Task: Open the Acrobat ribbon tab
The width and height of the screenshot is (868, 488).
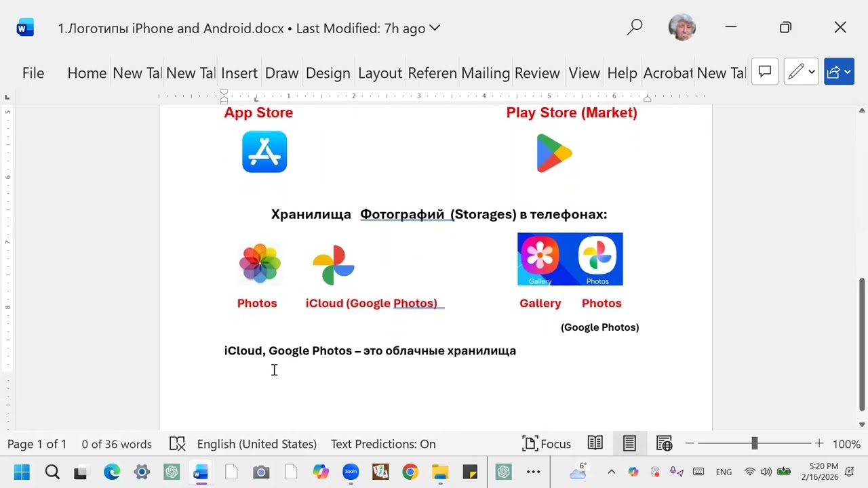Action: 668,73
